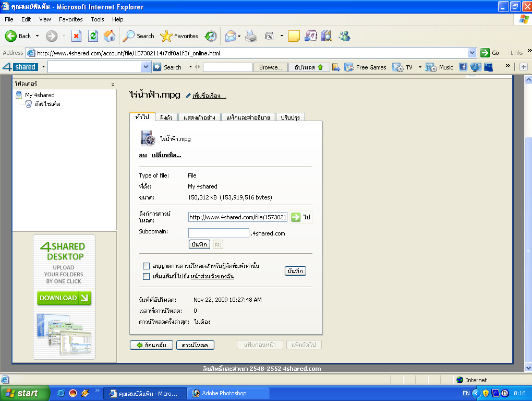Click the green DOWNLOAD banner button
The image size is (532, 401).
[x=64, y=298]
